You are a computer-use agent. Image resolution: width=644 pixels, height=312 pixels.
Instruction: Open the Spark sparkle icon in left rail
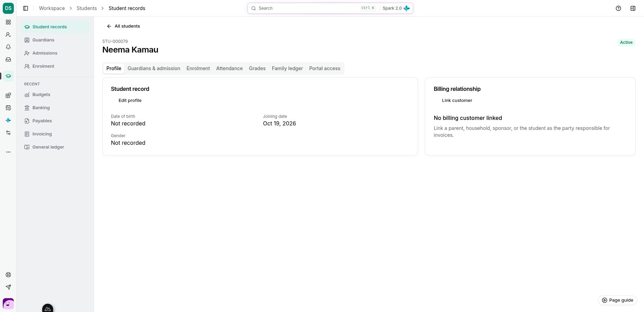coord(8,120)
